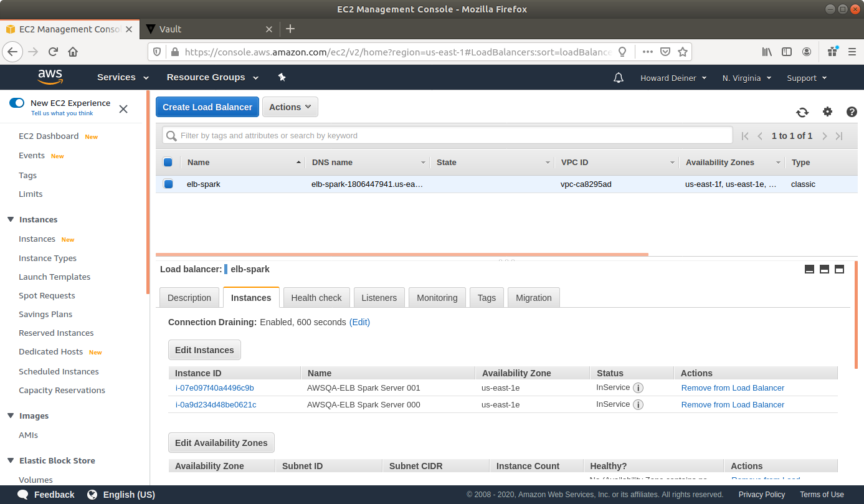Click the Firefox back arrow
Viewport: 864px width, 504px height.
[13, 52]
